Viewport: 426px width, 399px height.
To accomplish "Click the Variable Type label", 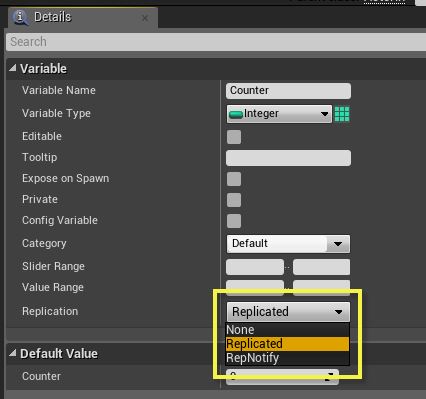I will pos(56,113).
